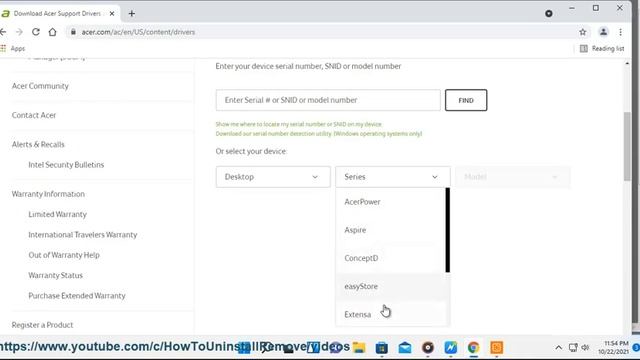Image resolution: width=640 pixels, height=360 pixels.
Task: Open Mail app from taskbar
Action: (x=405, y=347)
